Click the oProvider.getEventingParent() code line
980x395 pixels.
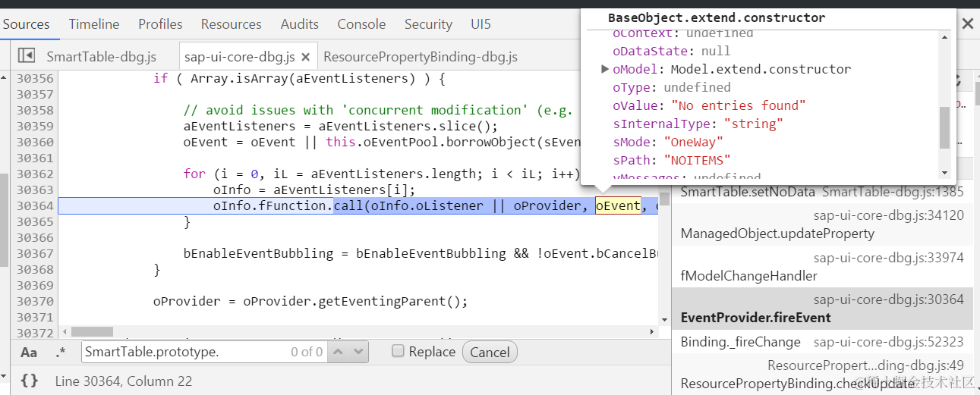pyautogui.click(x=310, y=301)
